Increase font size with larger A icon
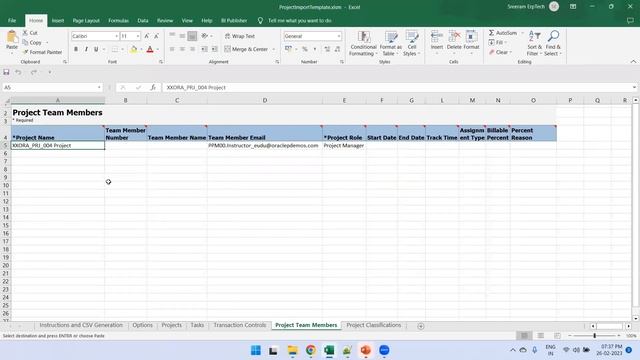640x360 pixels. pos(147,36)
